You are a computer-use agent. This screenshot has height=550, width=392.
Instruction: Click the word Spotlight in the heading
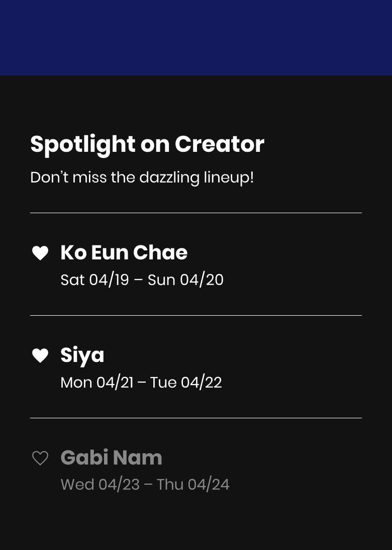click(83, 144)
